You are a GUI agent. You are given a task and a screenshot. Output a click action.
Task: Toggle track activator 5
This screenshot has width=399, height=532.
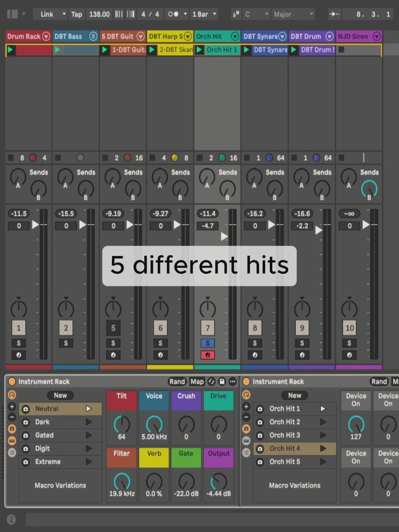113,328
